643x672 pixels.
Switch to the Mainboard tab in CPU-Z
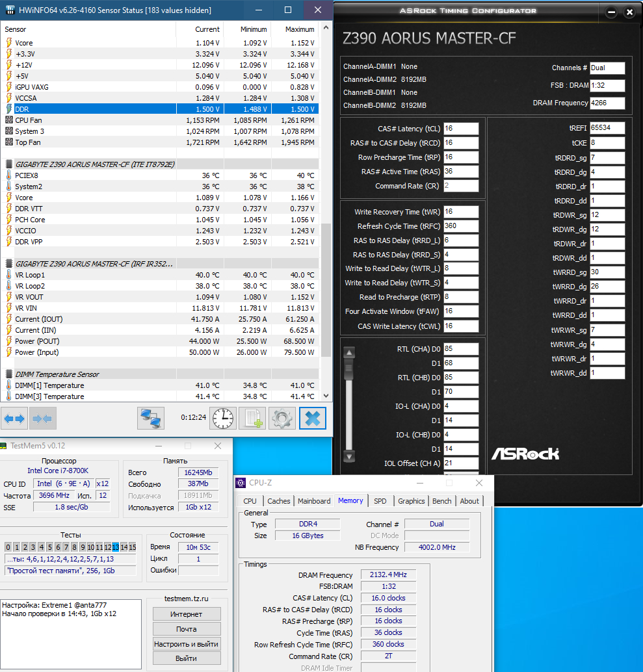click(314, 501)
